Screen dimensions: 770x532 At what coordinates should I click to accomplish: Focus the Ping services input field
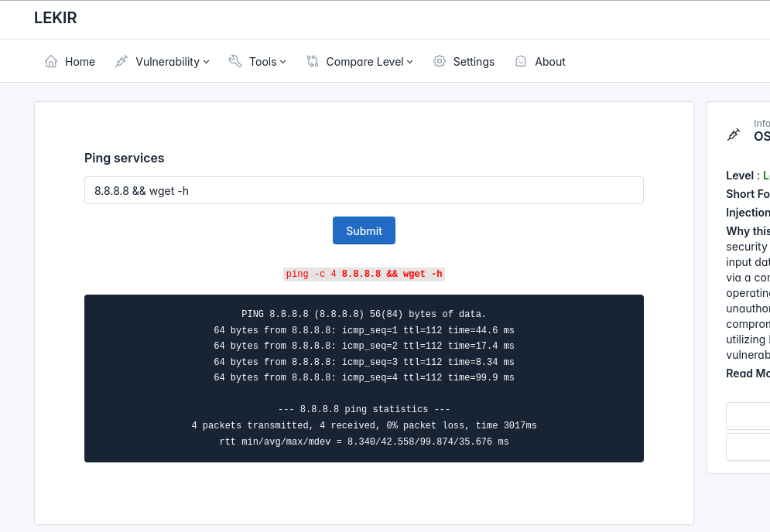364,190
